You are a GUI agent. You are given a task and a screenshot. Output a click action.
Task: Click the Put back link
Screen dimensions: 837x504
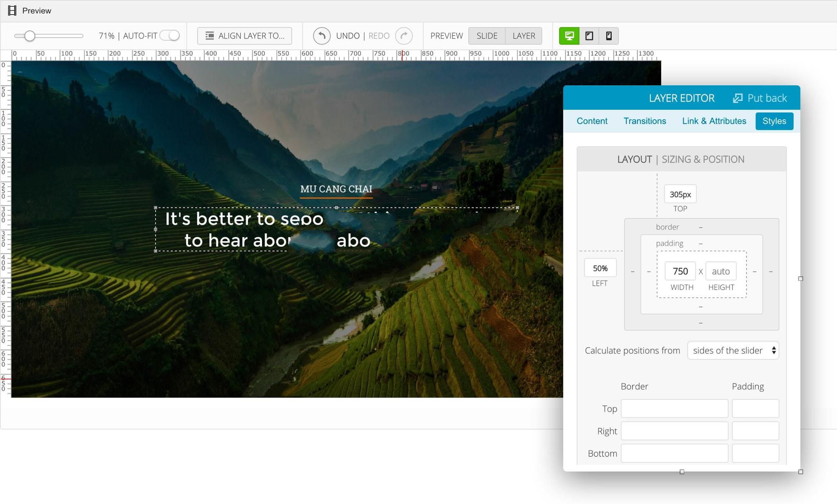click(767, 98)
